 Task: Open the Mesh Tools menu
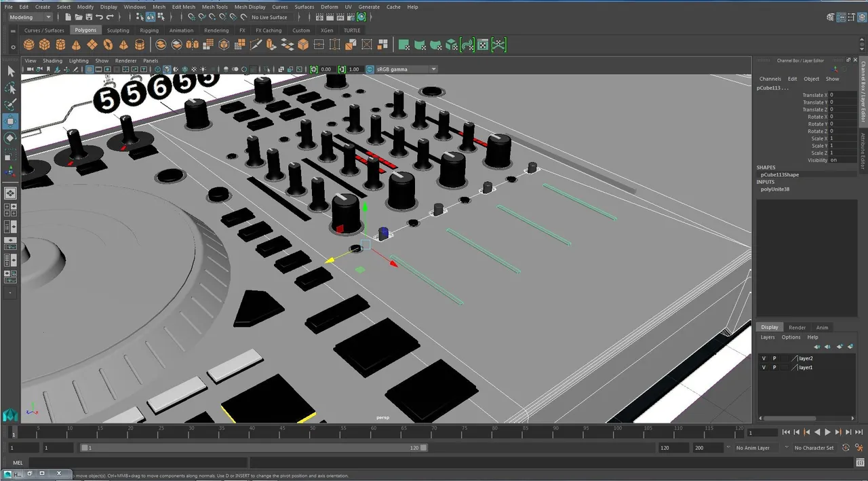pos(215,7)
